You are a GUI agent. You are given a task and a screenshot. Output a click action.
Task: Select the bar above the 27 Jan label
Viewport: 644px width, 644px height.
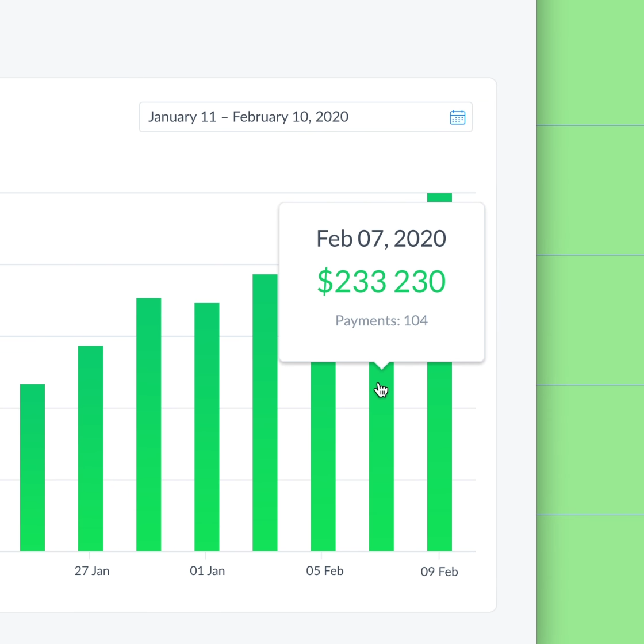click(90, 448)
